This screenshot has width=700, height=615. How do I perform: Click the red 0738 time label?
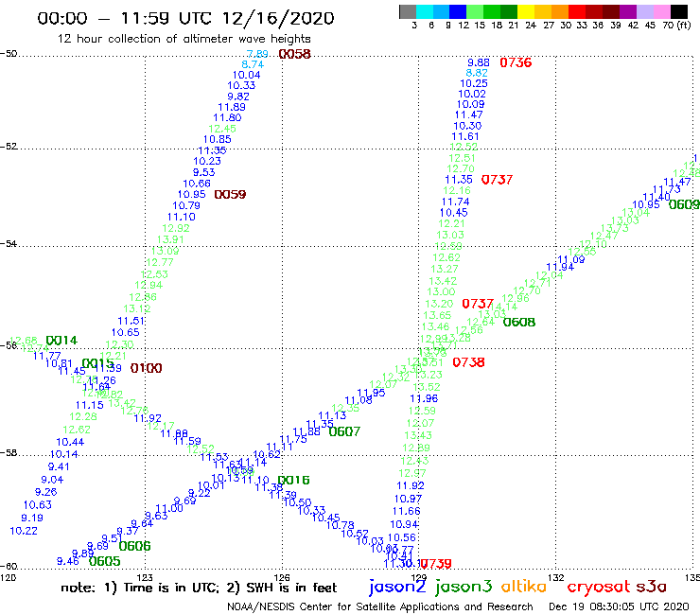(469, 362)
